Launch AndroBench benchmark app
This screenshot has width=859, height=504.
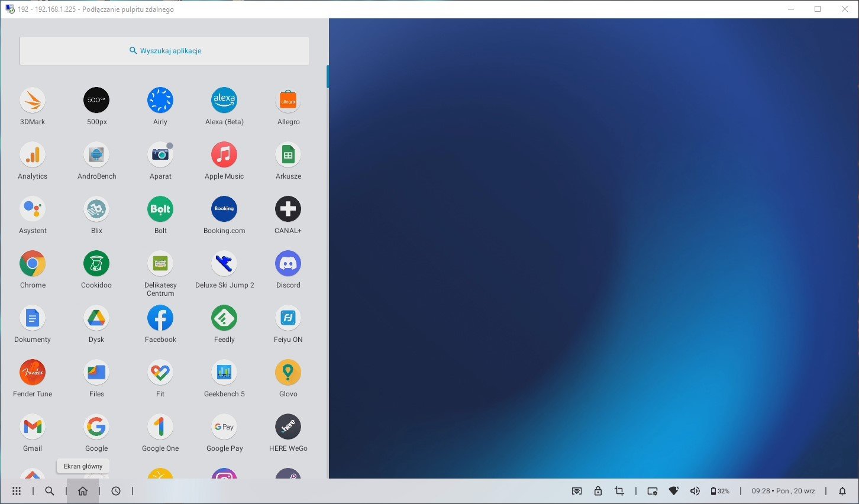96,154
